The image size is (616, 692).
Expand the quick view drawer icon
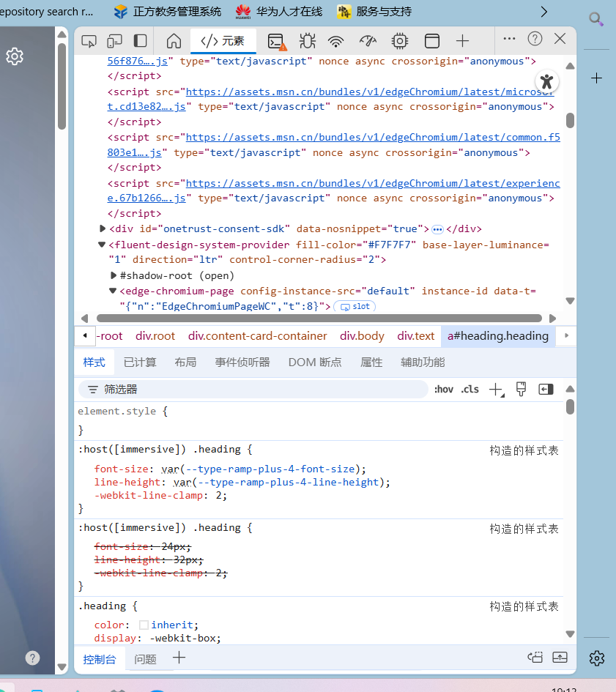click(x=560, y=657)
